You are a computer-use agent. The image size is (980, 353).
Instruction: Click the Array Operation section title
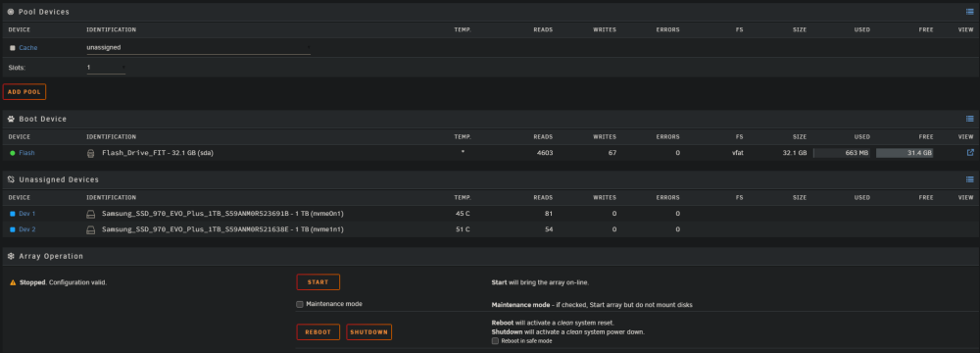click(51, 256)
